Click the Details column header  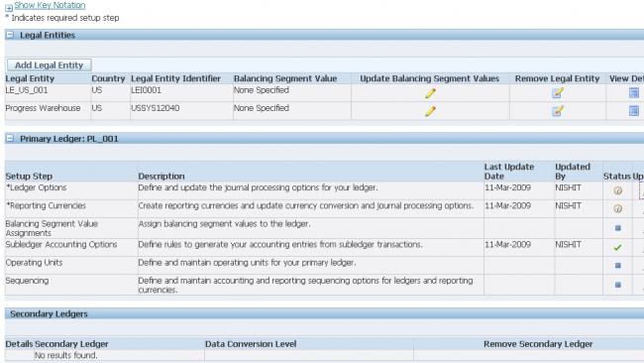coord(19,344)
